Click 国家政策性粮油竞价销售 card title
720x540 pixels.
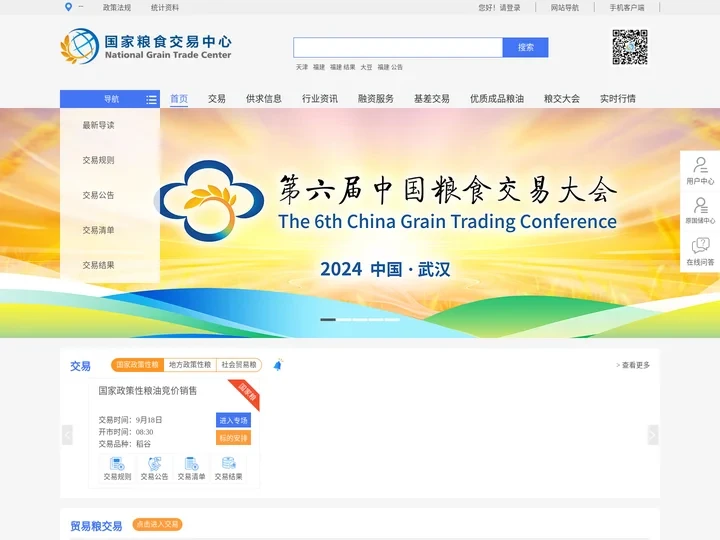(147, 391)
